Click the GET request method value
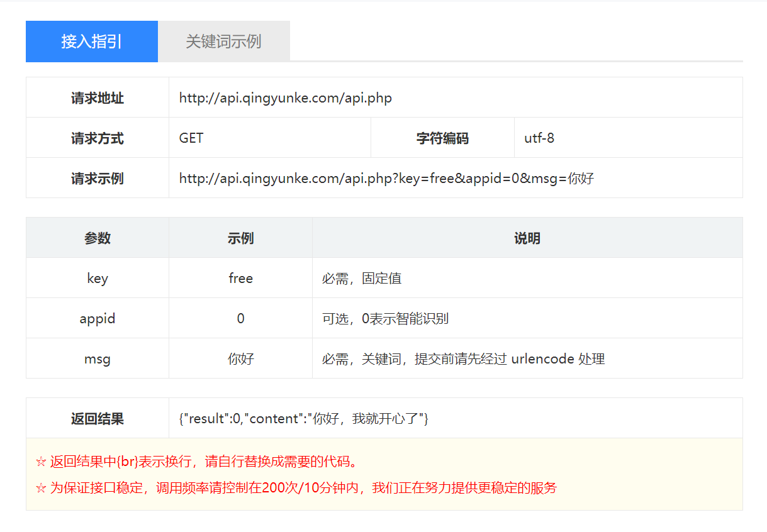Screen dimensions: 767x532 (x=191, y=138)
